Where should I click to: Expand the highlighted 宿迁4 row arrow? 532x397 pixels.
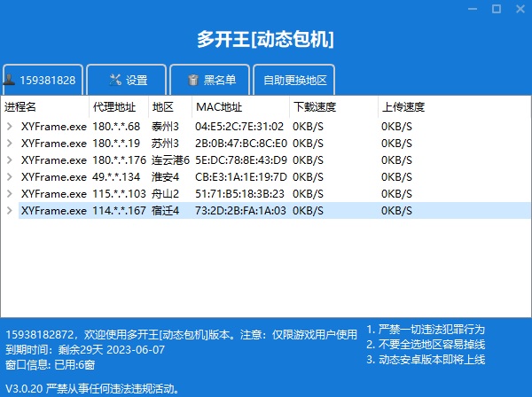10,210
